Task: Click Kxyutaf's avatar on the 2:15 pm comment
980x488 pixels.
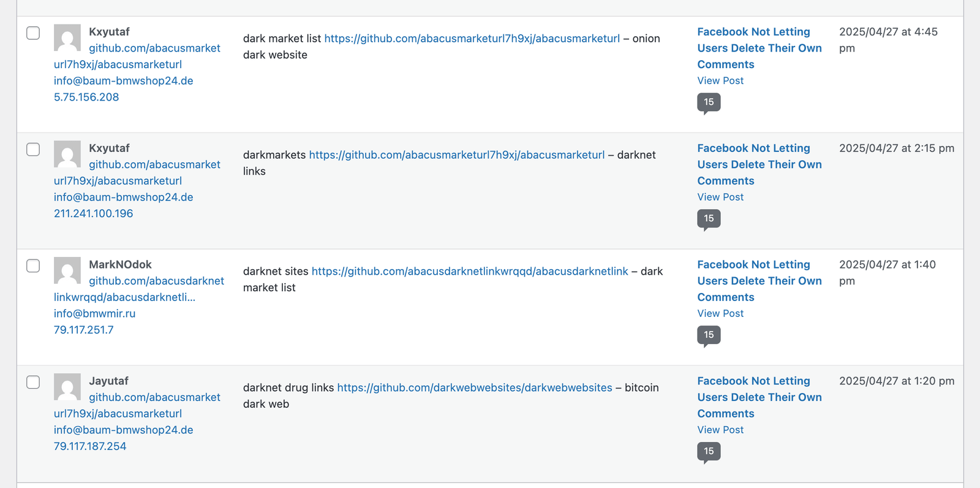Action: [67, 154]
